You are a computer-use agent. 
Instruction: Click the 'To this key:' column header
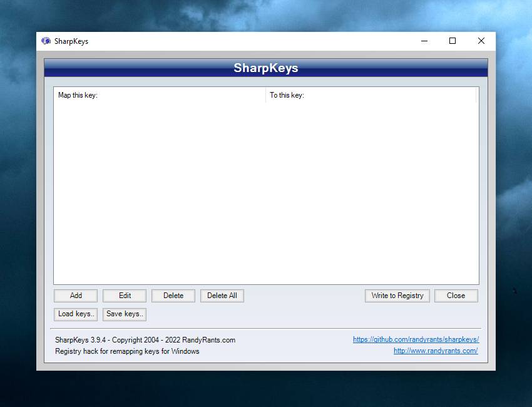pyautogui.click(x=371, y=95)
